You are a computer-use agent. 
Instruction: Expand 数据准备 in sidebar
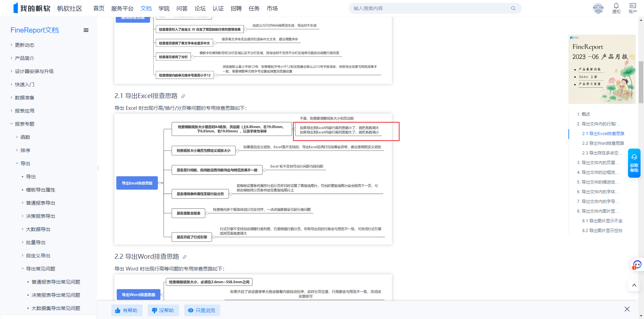tap(11, 97)
